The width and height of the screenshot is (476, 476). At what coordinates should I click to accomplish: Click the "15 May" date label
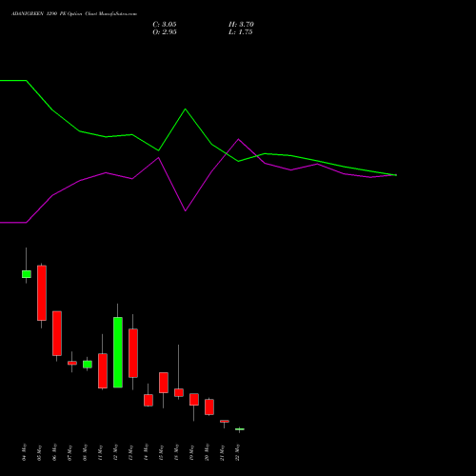(162, 452)
